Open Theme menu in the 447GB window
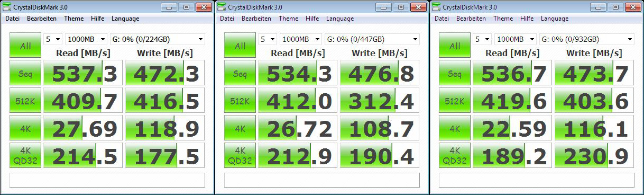Viewport: 644px width, 195px height. pyautogui.click(x=289, y=19)
